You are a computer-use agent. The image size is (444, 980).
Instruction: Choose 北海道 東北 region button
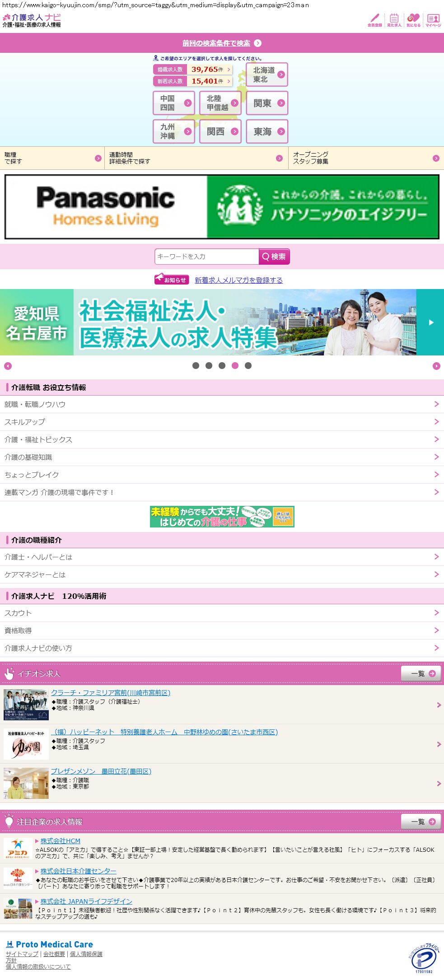267,75
